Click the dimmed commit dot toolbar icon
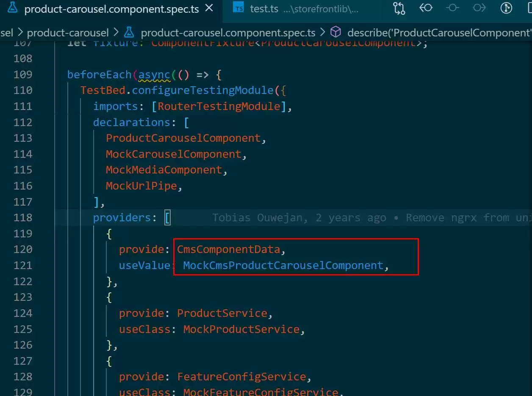 [452, 8]
